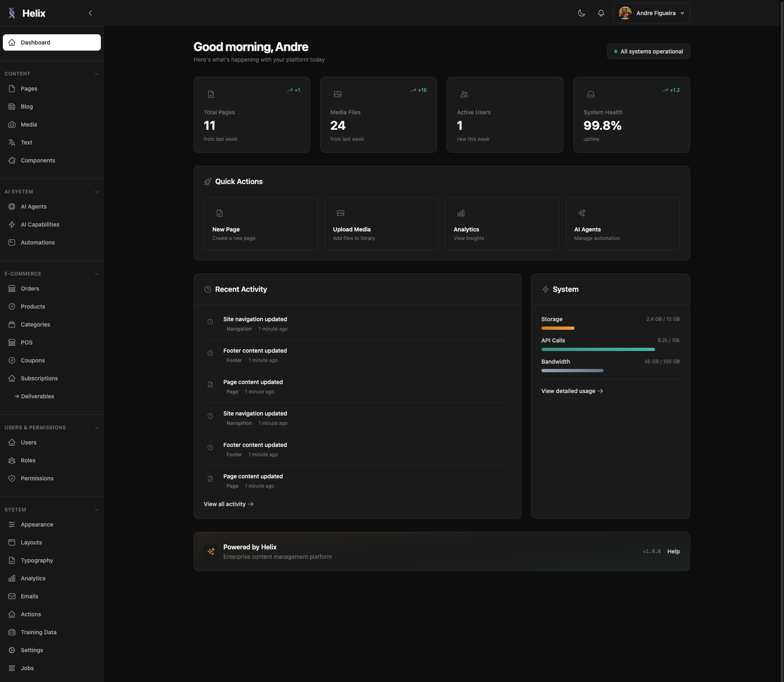This screenshot has height=682, width=784.
Task: Click the Coupons percent icon
Action: [x=12, y=360]
